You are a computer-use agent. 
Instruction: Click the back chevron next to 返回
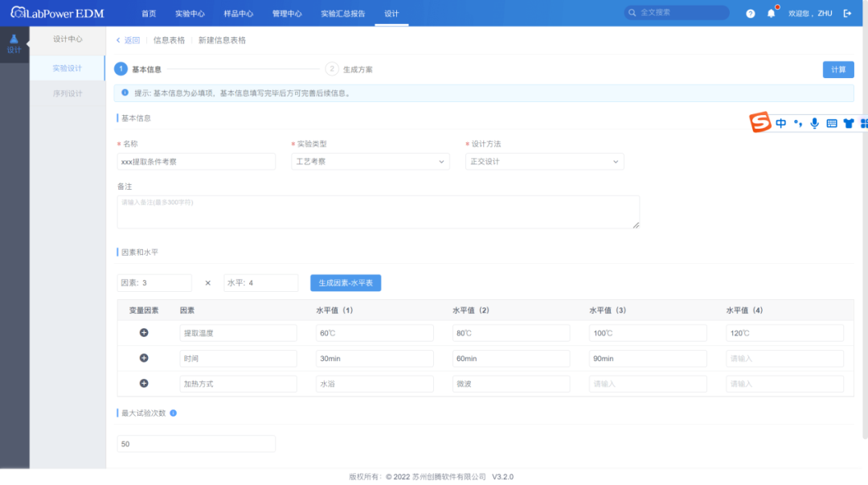118,40
